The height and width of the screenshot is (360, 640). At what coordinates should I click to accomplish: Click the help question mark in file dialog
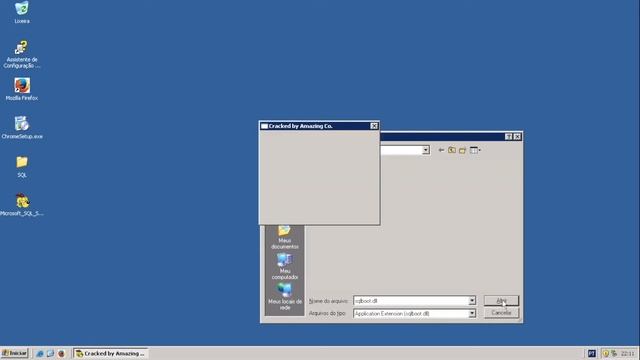(x=509, y=137)
